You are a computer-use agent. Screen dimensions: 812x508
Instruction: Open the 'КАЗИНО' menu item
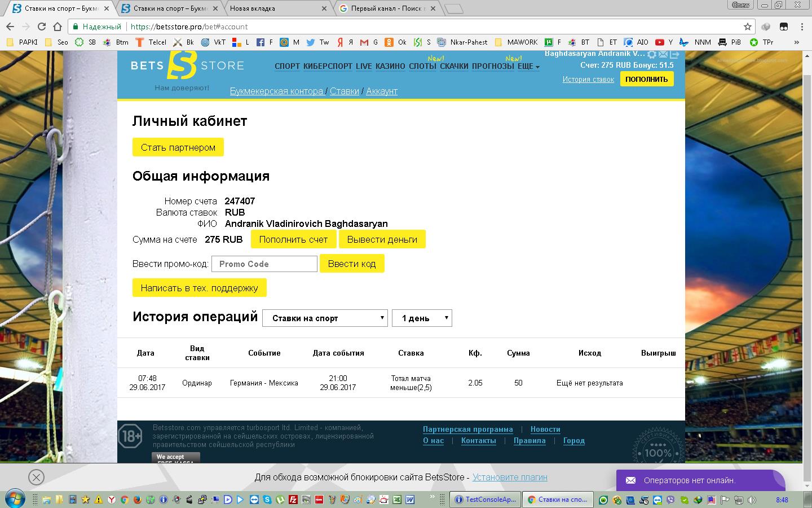pos(390,66)
